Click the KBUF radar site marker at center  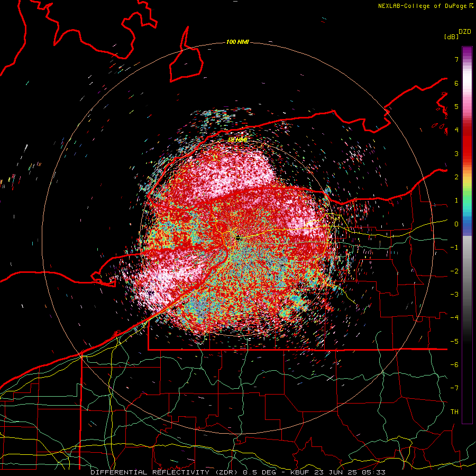pyautogui.click(x=239, y=239)
